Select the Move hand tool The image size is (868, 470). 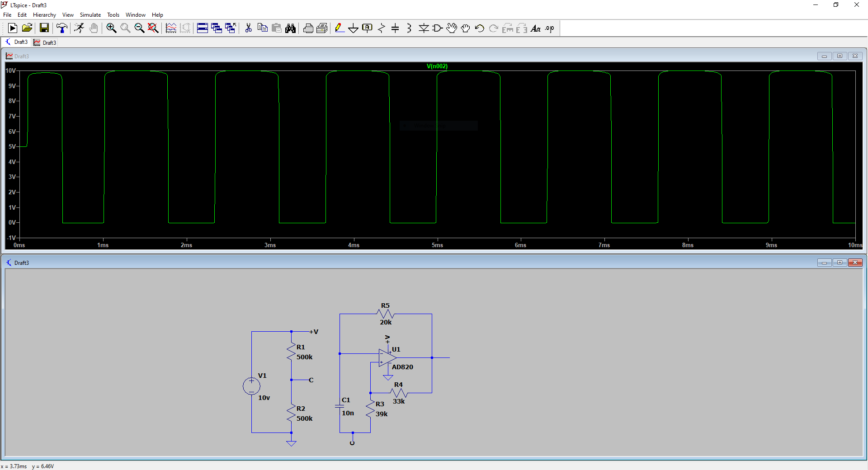pos(452,28)
